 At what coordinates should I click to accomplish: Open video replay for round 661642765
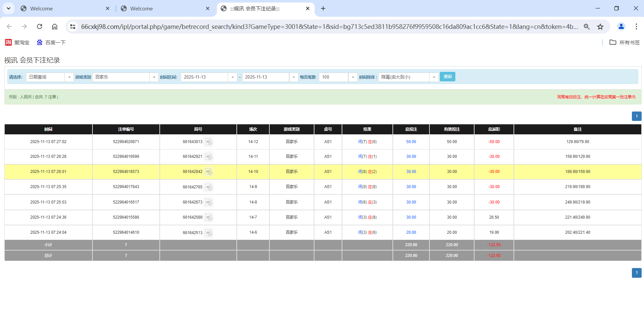209,187
